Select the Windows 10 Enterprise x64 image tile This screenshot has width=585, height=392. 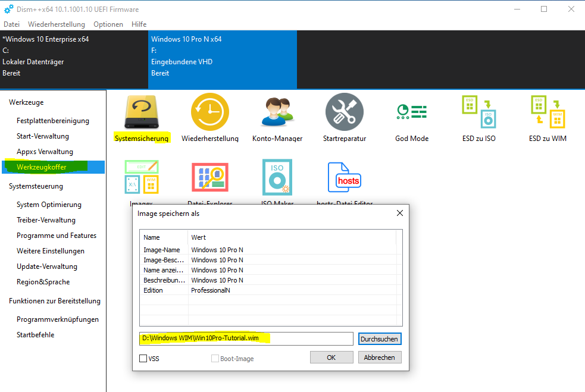(74, 59)
